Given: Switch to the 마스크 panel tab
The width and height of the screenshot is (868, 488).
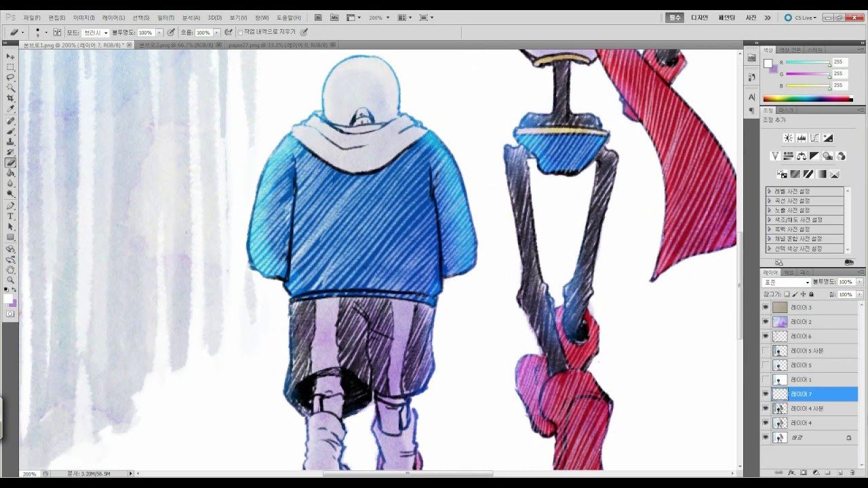Looking at the screenshot, I should (x=785, y=110).
